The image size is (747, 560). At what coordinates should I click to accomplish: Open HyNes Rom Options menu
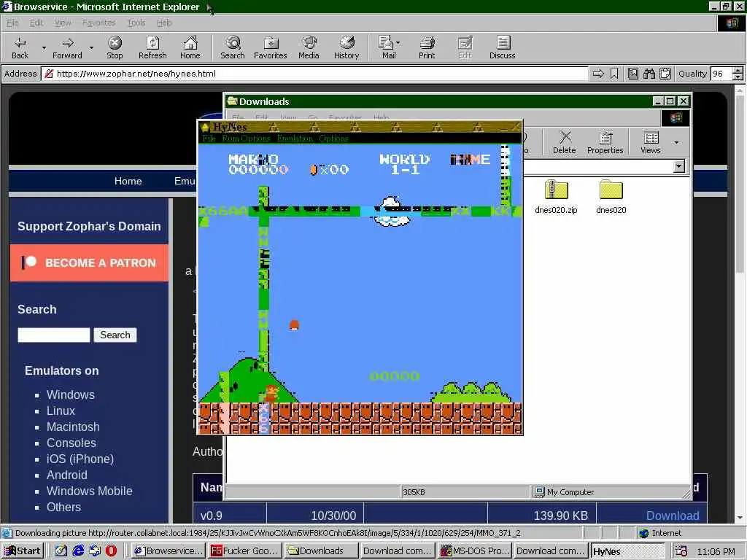point(246,139)
